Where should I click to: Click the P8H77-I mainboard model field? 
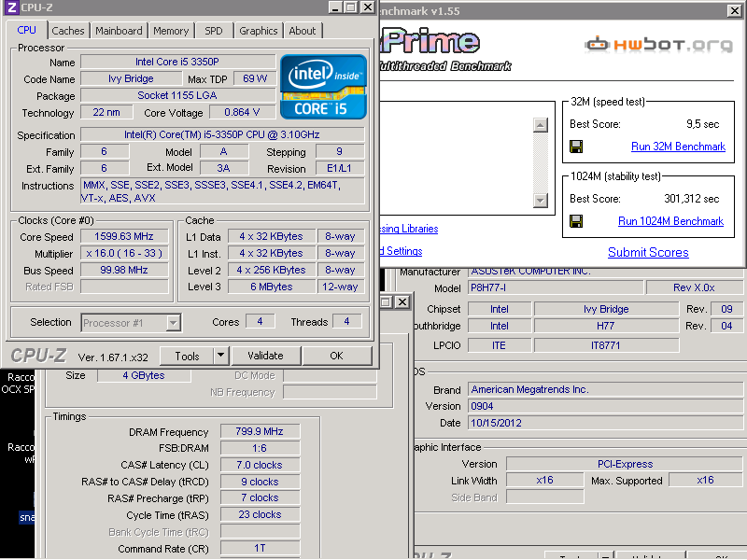[x=556, y=288]
